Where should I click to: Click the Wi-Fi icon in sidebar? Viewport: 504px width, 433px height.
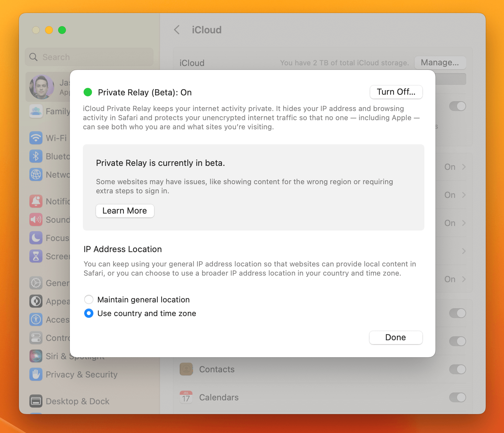(36, 138)
